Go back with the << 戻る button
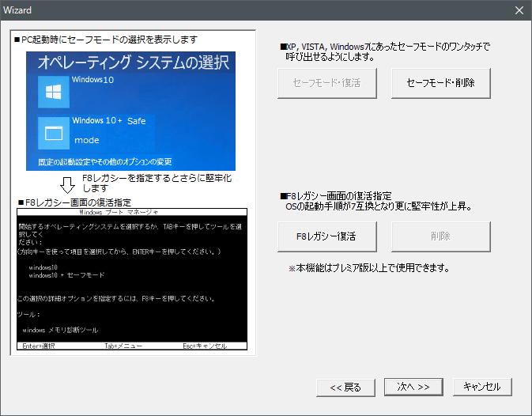This screenshot has width=532, height=416. pyautogui.click(x=345, y=388)
